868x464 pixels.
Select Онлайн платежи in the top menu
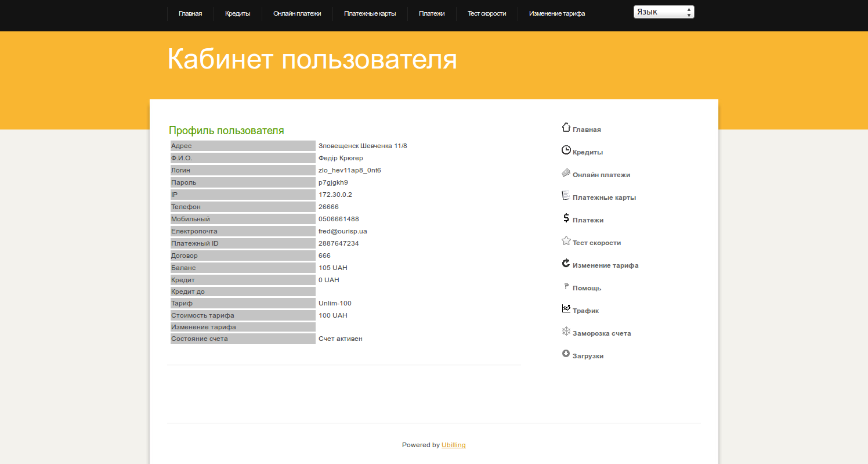click(297, 13)
